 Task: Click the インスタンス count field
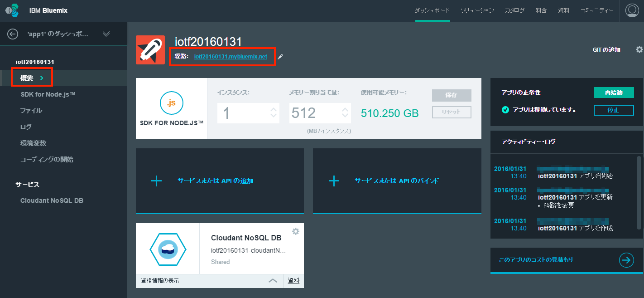248,113
